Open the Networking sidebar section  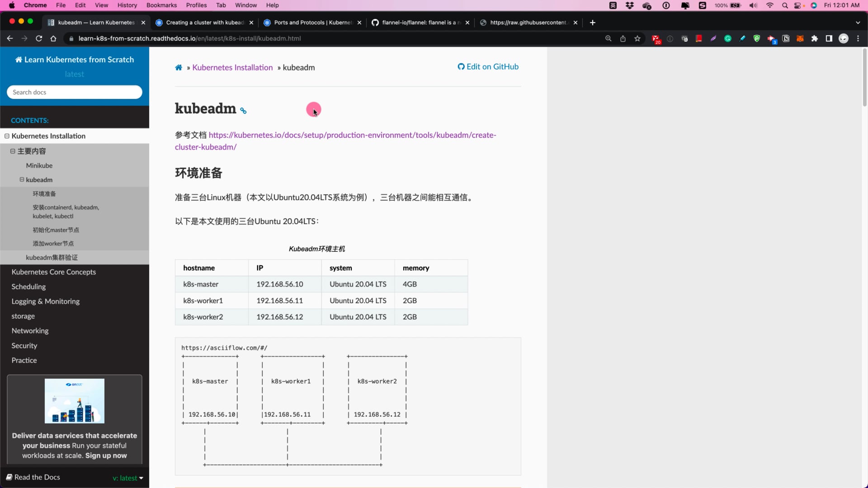[30, 331]
